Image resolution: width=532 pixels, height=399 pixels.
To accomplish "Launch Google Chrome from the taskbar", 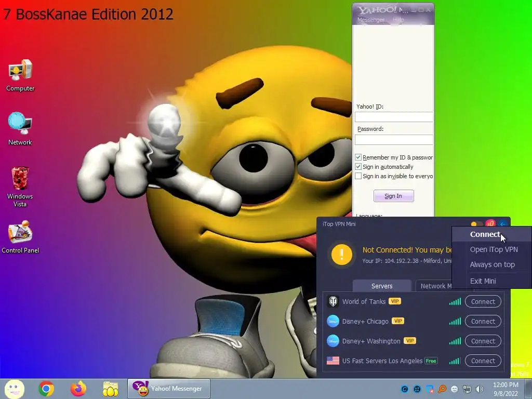I will [x=46, y=389].
